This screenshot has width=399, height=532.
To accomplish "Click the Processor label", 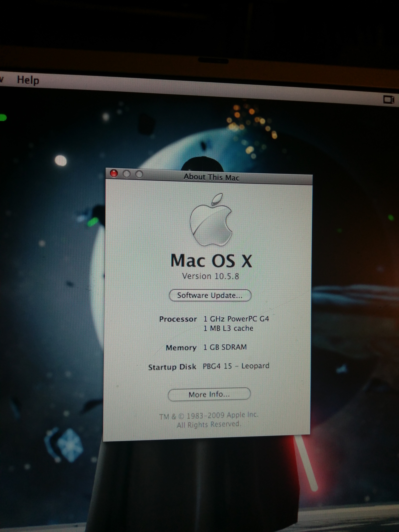I will tap(178, 319).
